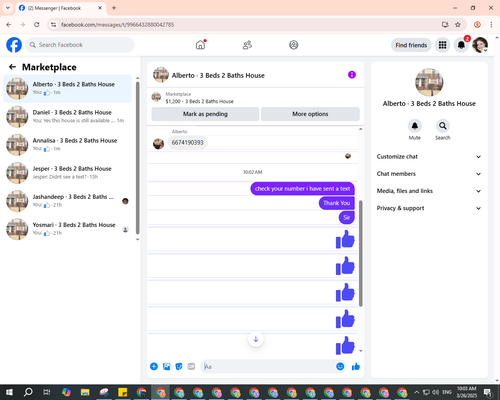The width and height of the screenshot is (500, 400).
Task: Click Mark as pending button
Action: [x=205, y=114]
